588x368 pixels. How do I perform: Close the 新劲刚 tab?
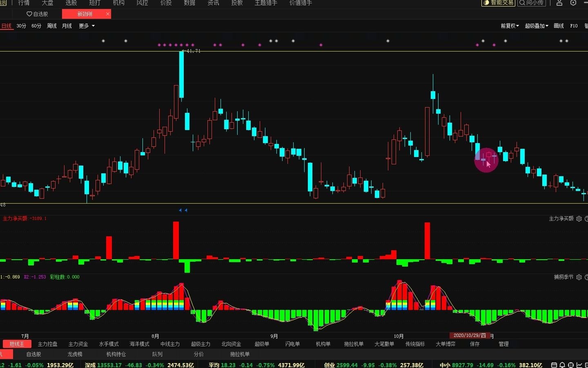click(x=108, y=14)
